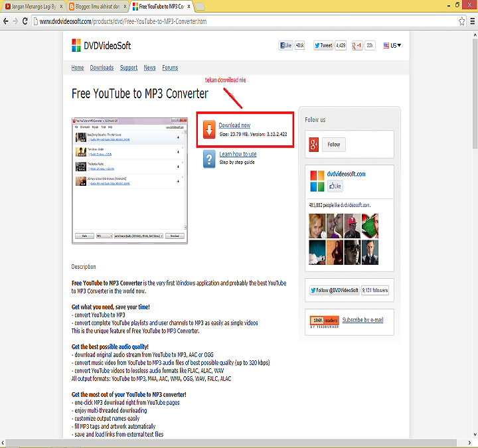Viewport: 478px width, 448px height.
Task: Click the horizontal scrollbar right arrow
Action: 469,443
